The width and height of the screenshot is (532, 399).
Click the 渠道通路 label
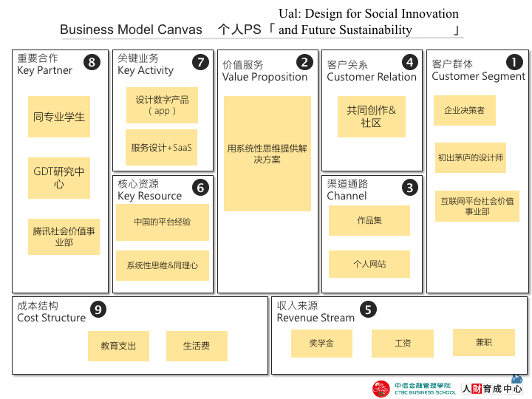pos(347,183)
